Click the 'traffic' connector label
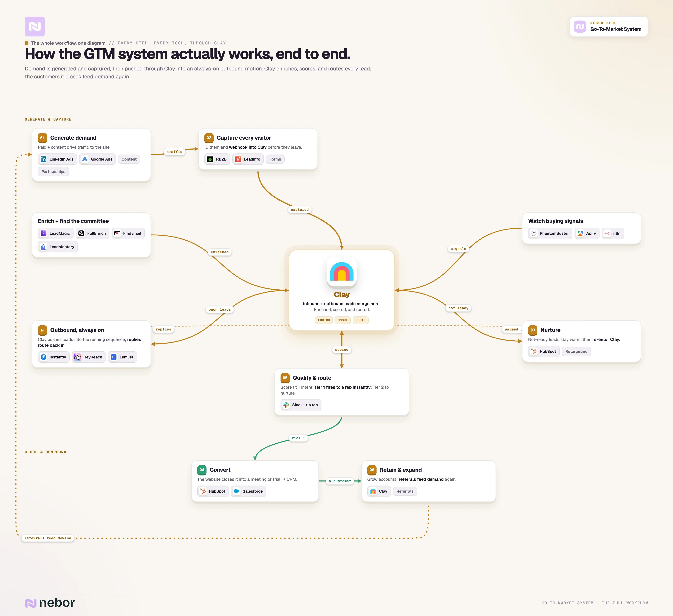673x616 pixels. 175,152
